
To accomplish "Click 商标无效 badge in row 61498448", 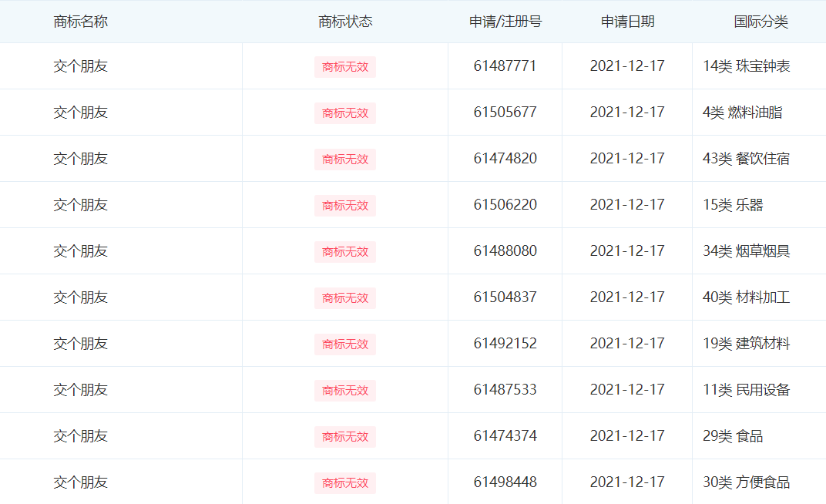I will coord(345,483).
